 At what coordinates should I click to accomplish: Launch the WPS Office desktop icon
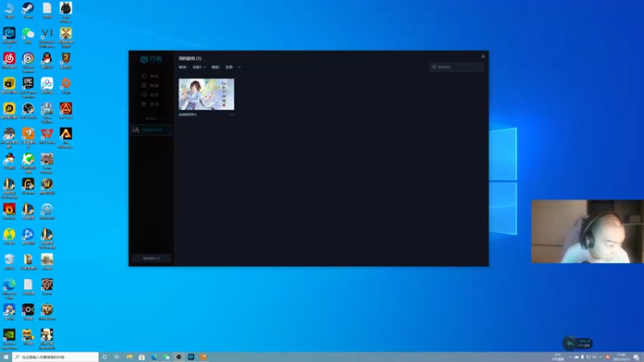pyautogui.click(x=47, y=135)
